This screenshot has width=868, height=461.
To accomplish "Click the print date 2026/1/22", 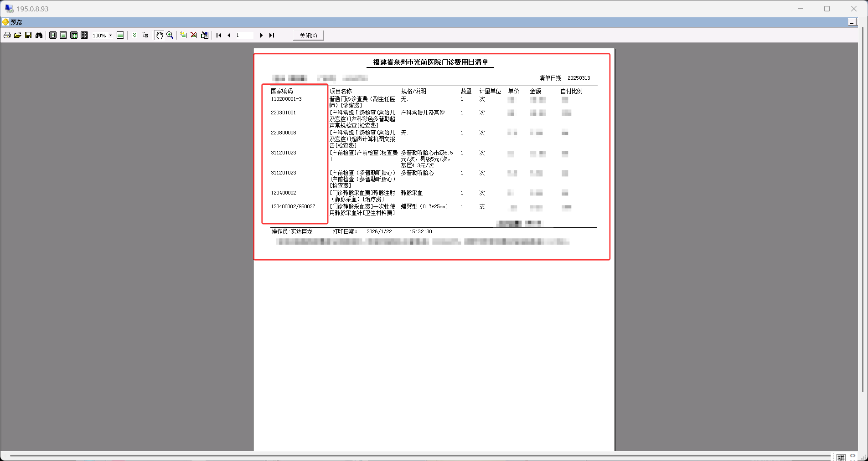I will (379, 231).
